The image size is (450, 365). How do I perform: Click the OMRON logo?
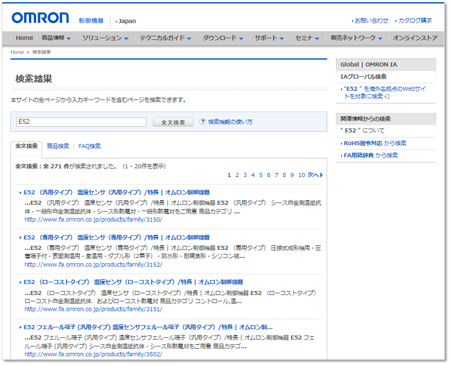tap(40, 18)
